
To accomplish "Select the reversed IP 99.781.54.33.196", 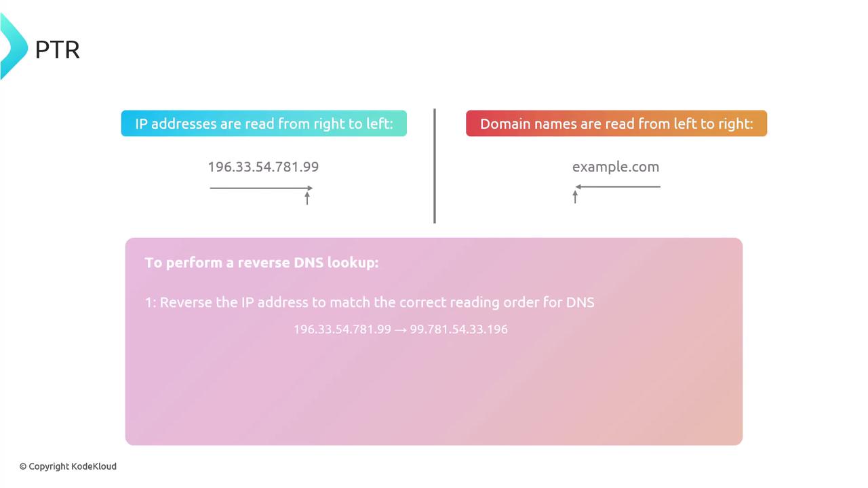I will pos(459,329).
